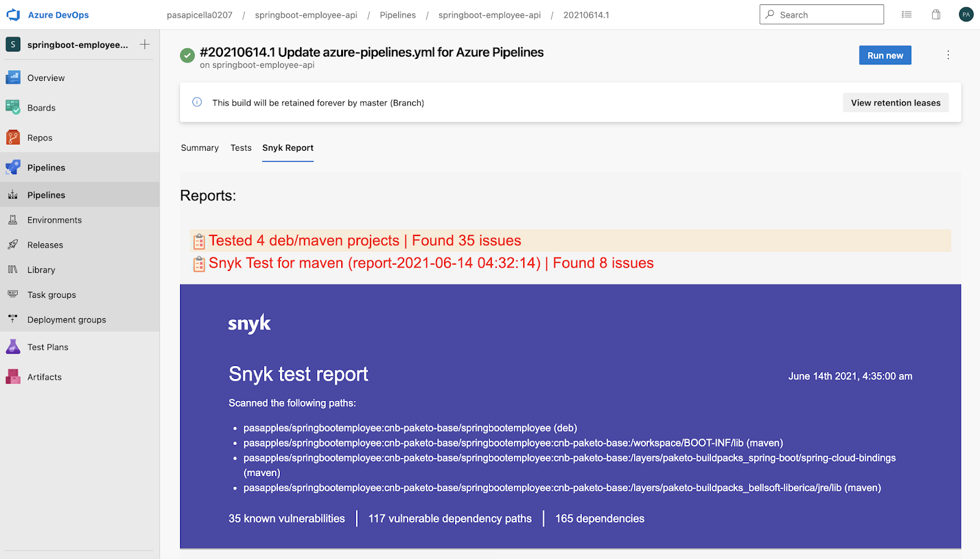Open the Artifacts package icon
This screenshot has width=980, height=559.
click(13, 377)
